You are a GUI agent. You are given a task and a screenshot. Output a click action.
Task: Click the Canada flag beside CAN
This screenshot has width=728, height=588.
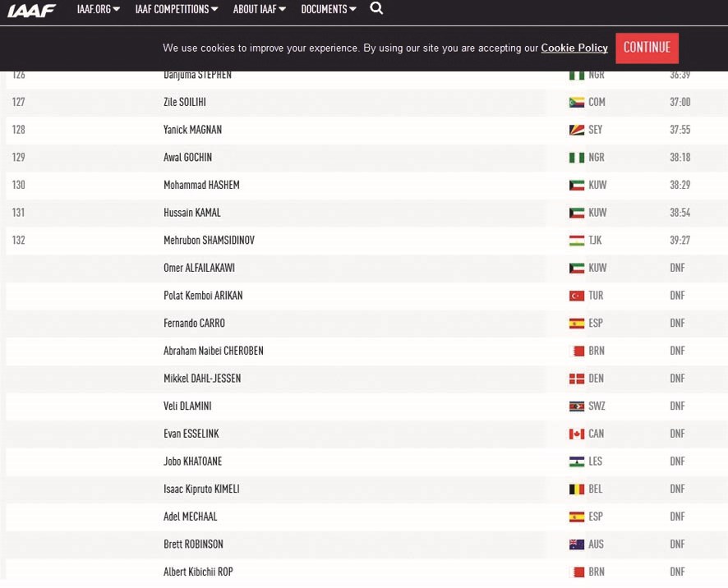[577, 434]
